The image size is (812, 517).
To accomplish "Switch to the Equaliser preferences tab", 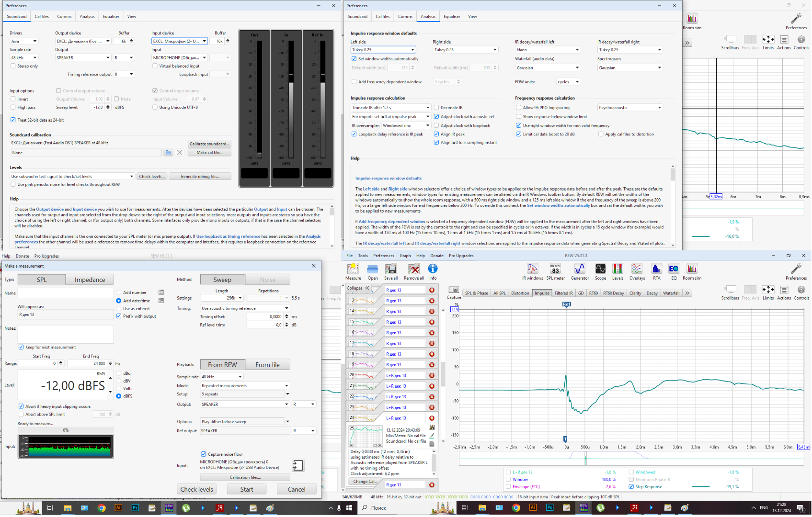I will pyautogui.click(x=111, y=16).
